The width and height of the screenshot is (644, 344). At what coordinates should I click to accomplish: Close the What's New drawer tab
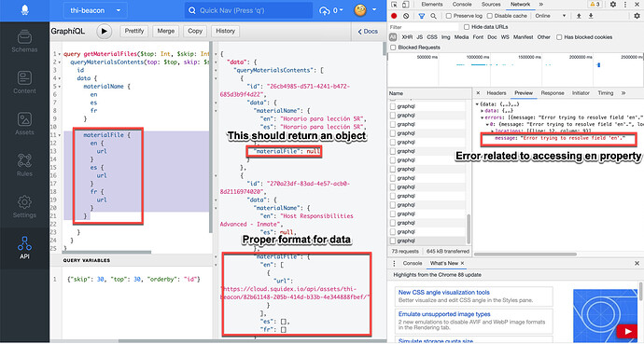click(x=462, y=263)
